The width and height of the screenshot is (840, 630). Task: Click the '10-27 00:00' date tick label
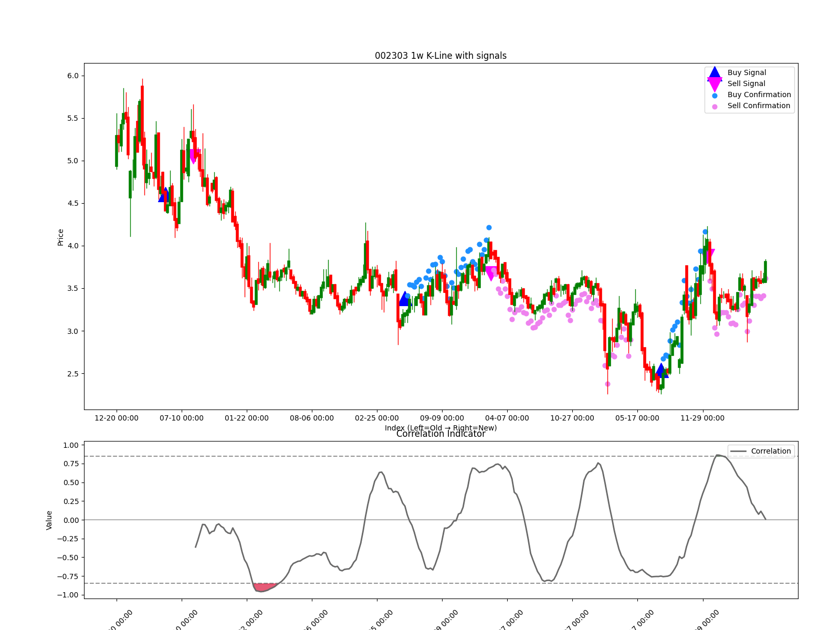tap(572, 418)
